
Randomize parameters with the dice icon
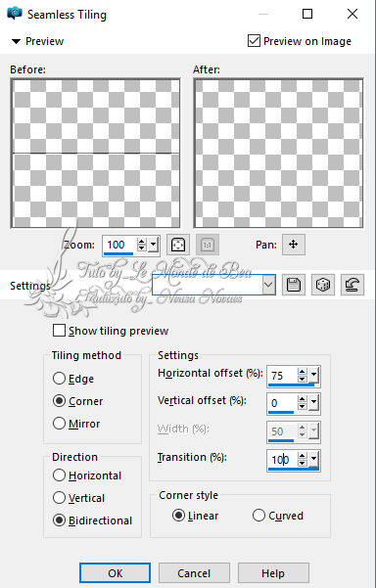323,285
